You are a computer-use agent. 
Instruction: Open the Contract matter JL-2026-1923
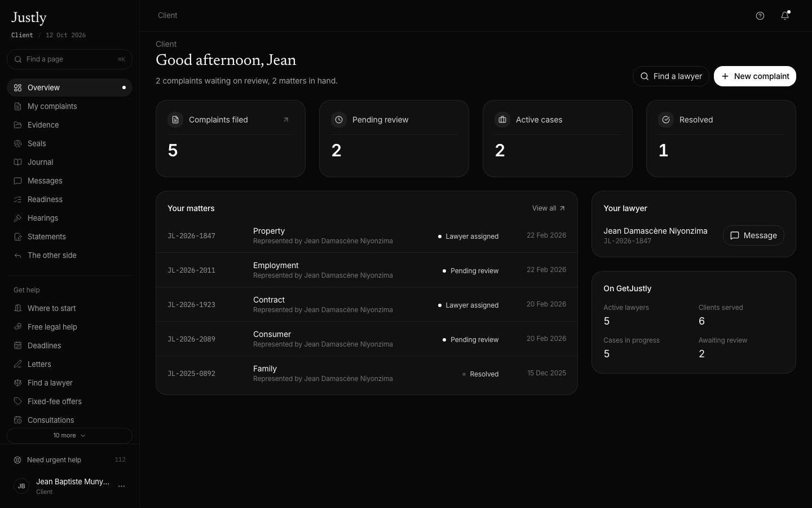(367, 304)
